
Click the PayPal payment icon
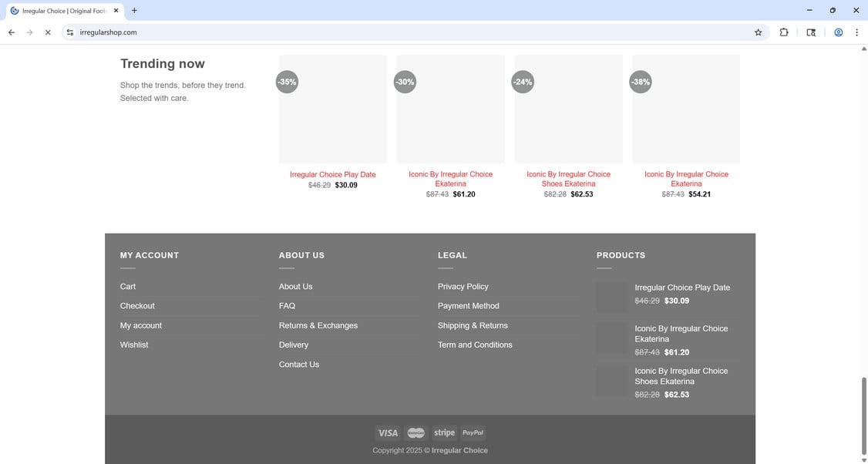click(473, 433)
